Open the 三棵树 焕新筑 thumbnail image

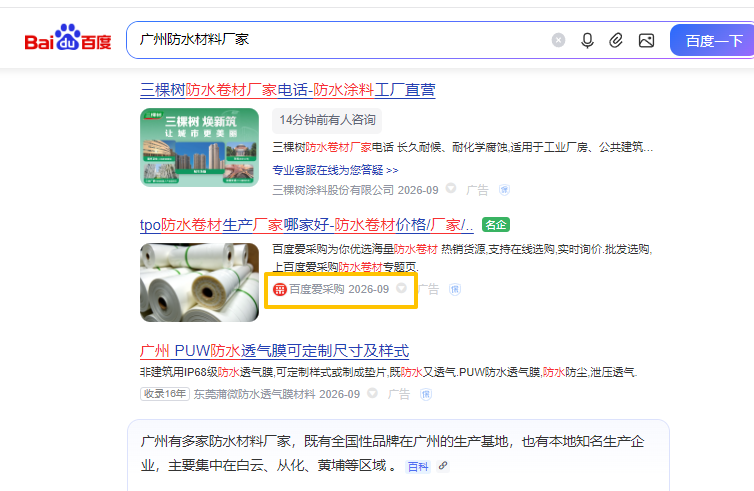199,147
